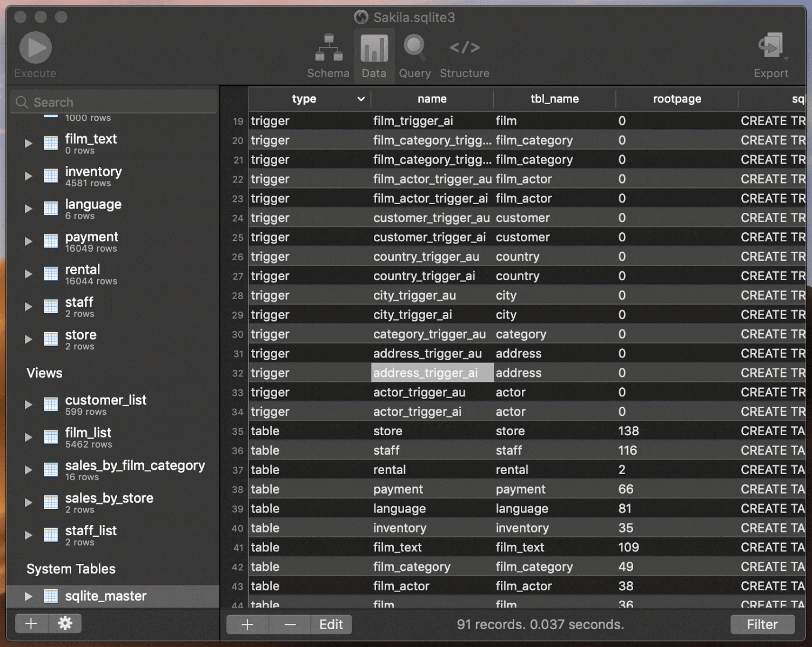Delete a row with the minus icon
The height and width of the screenshot is (647, 812).
pyautogui.click(x=290, y=624)
